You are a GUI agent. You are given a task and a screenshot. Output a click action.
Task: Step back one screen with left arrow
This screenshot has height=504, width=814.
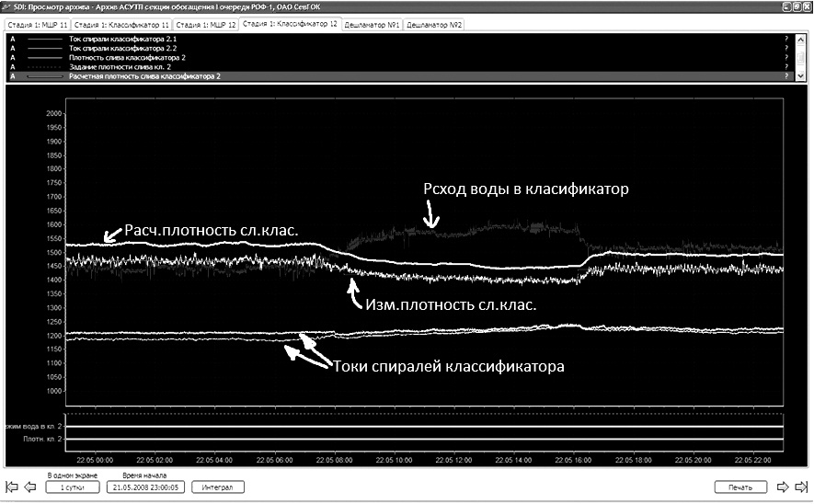pyautogui.click(x=29, y=487)
